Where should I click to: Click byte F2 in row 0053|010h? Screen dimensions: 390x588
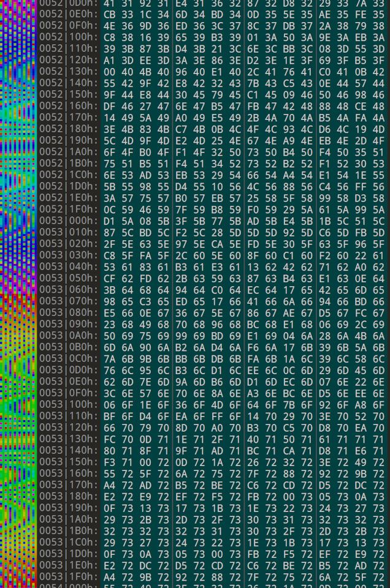[x=181, y=233]
